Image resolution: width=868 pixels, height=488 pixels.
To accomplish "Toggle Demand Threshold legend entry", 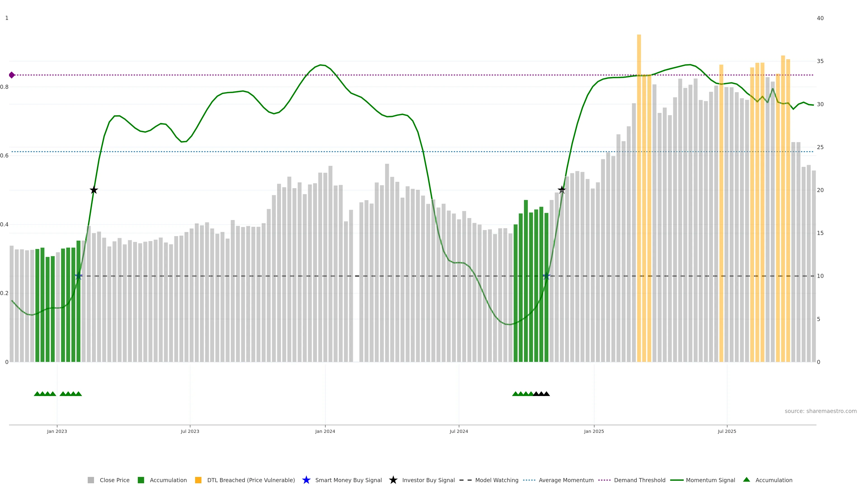I will click(x=639, y=480).
